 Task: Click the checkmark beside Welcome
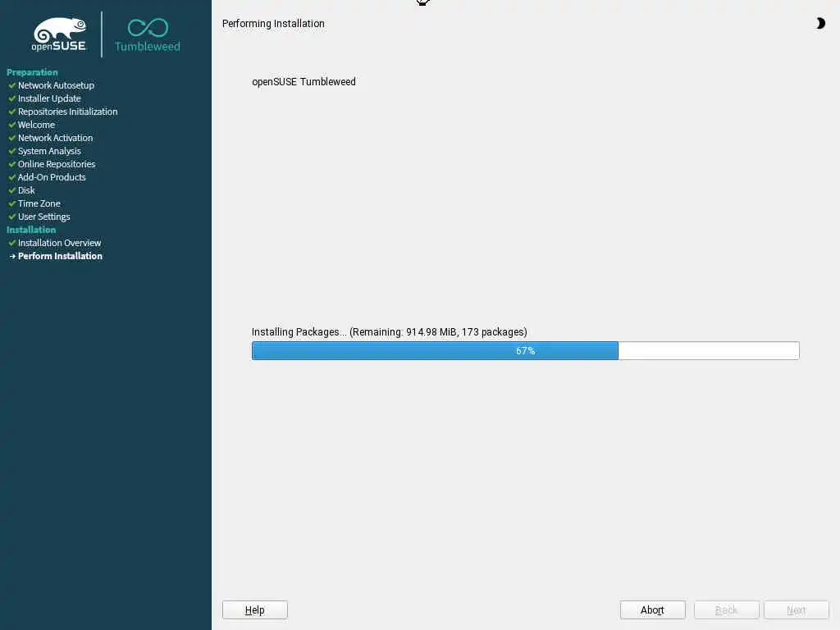(x=11, y=125)
